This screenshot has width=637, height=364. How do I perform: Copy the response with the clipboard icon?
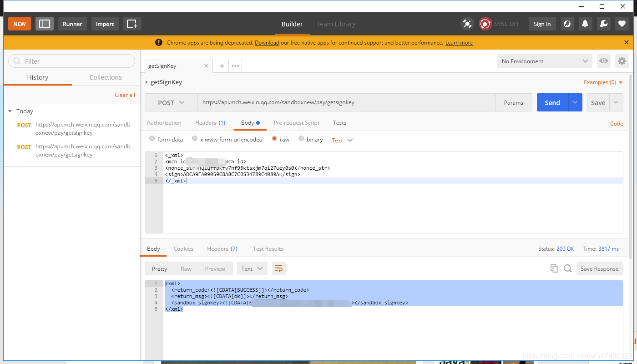pos(554,268)
